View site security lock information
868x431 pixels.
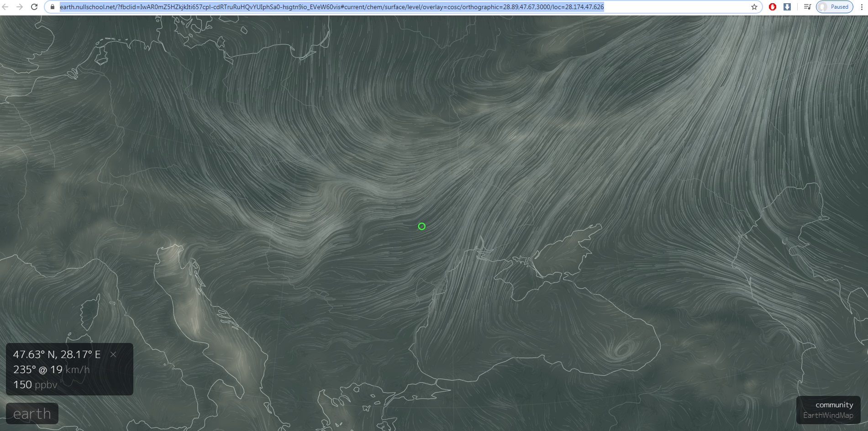[53, 7]
